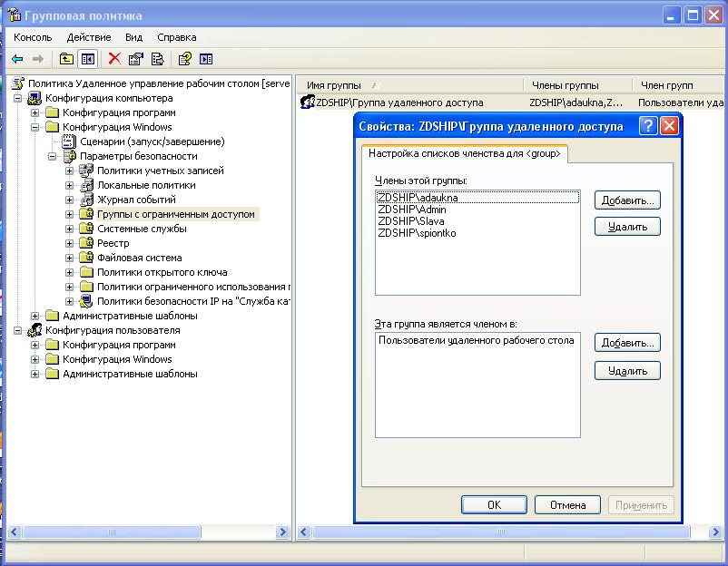Viewport: 728px width, 566px height.
Task: Open the Properties toolbar icon
Action: coord(136,59)
